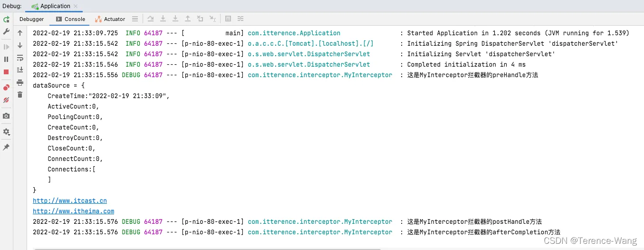Click the Drop Frame icon
The image size is (644, 250).
coord(200,19)
